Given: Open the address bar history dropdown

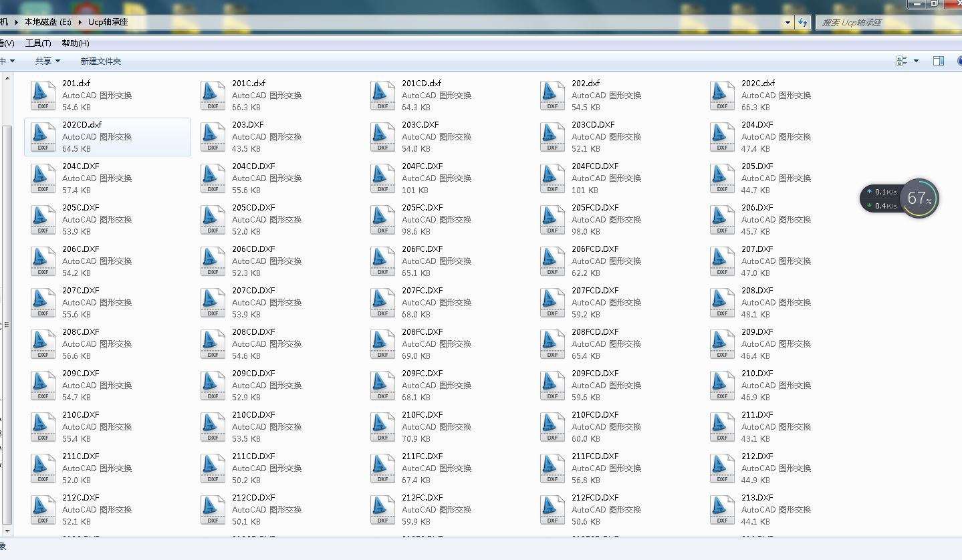Looking at the screenshot, I should pos(788,22).
